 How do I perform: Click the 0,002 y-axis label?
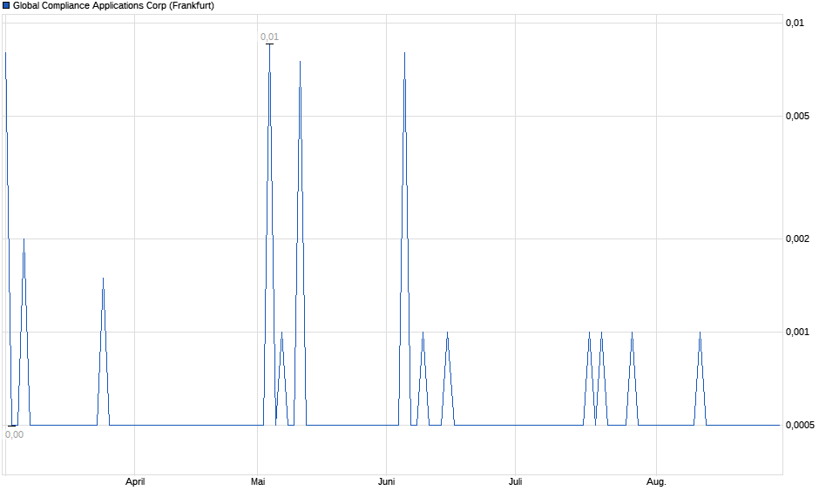(797, 239)
